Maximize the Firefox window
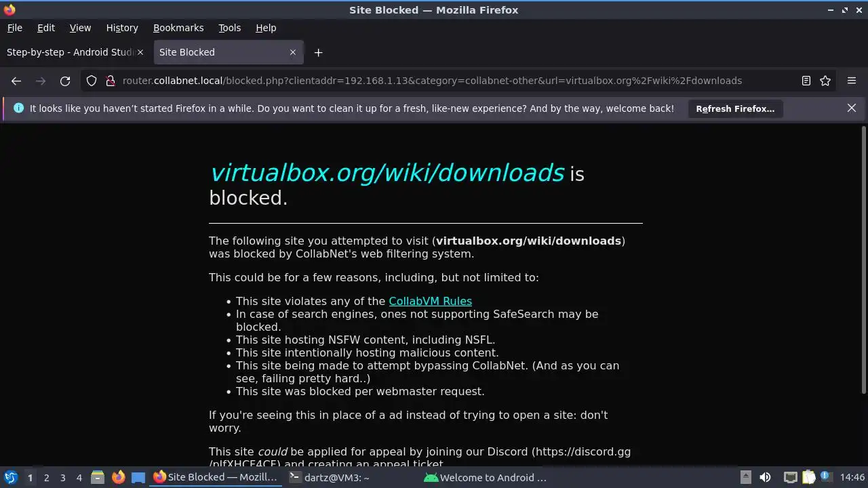Image resolution: width=868 pixels, height=488 pixels. pos(845,10)
